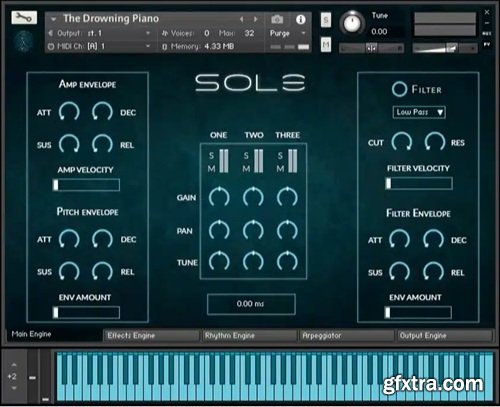Mute layer TWO with its M button
The image size is (500, 407).
246,169
